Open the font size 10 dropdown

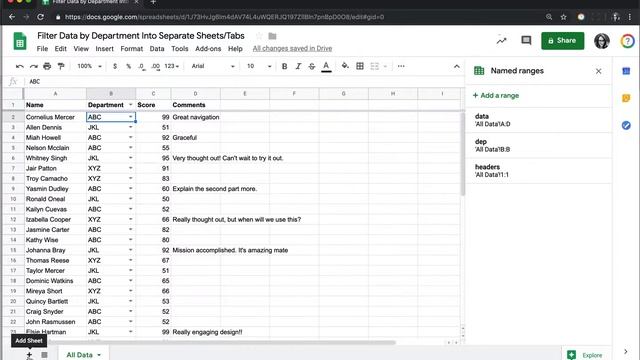point(259,66)
